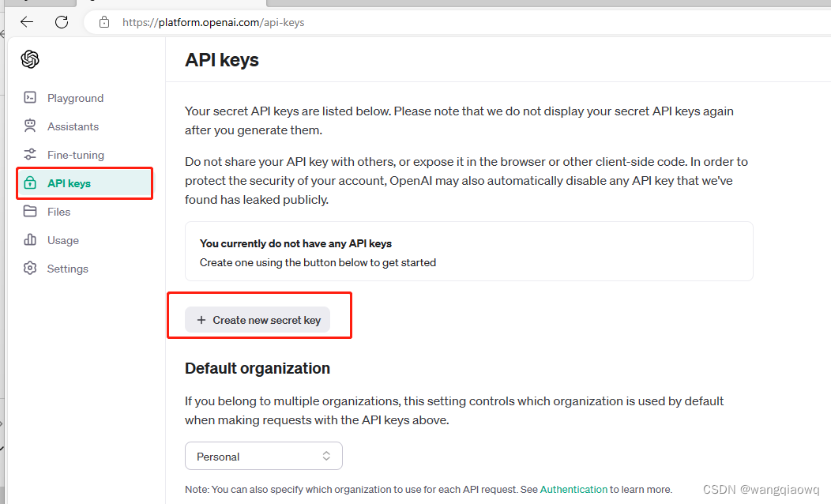
Task: Click the up-down chevron in the organization selector
Action: [326, 456]
